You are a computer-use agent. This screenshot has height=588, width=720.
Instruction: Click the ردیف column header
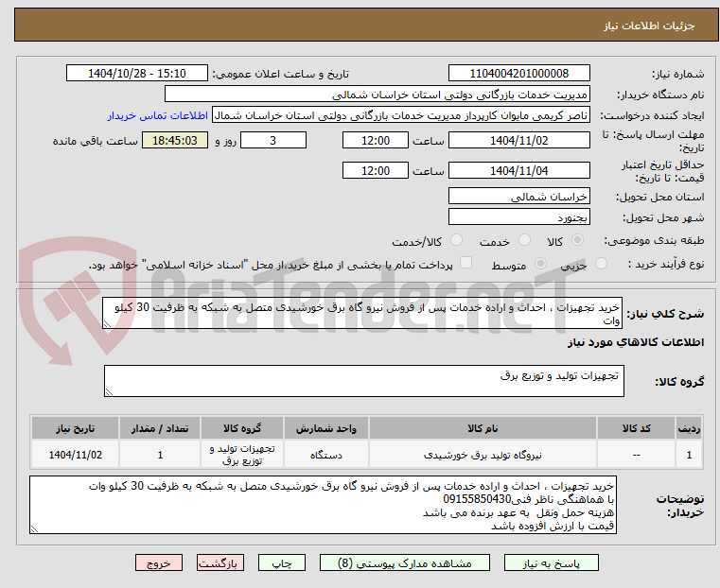coord(689,428)
